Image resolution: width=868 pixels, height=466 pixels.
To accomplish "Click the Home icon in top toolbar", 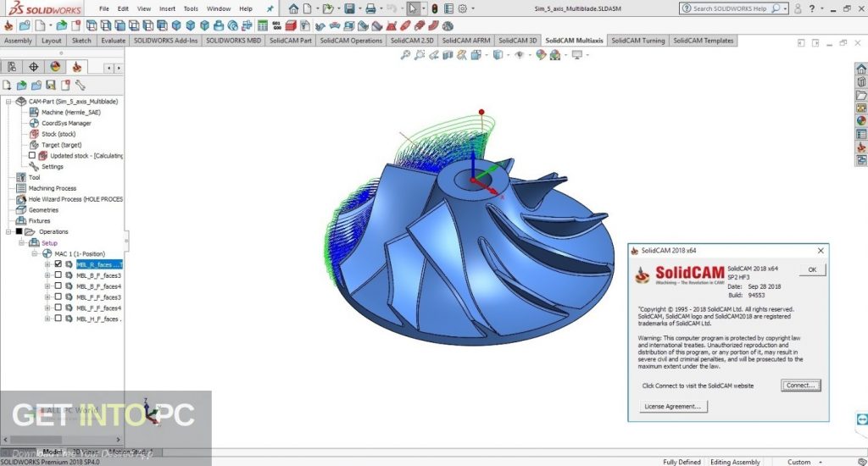I will (293, 8).
